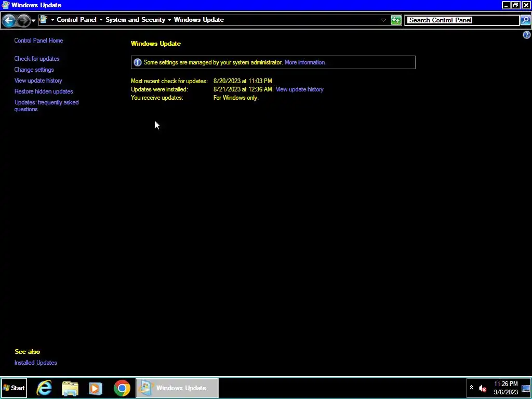Launch Google Chrome from taskbar
The height and width of the screenshot is (399, 532).
pyautogui.click(x=122, y=388)
